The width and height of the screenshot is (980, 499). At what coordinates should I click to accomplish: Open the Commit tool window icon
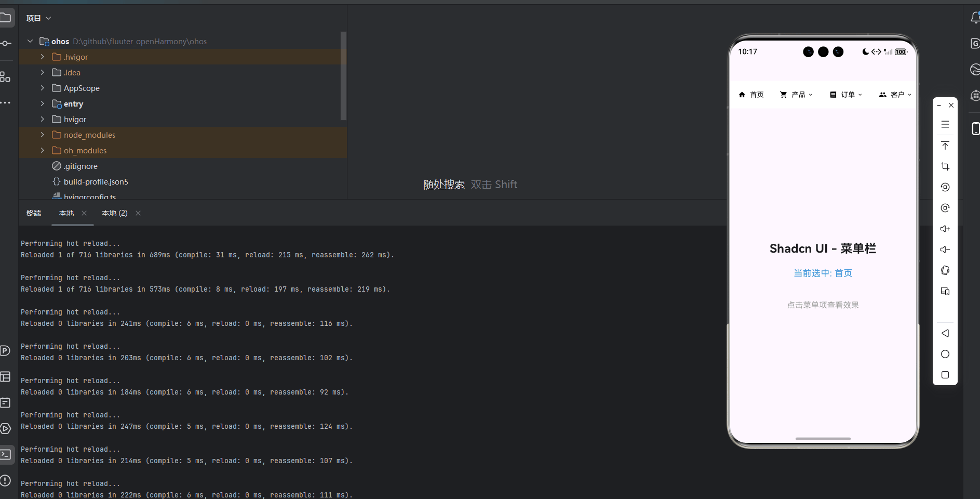coord(5,44)
